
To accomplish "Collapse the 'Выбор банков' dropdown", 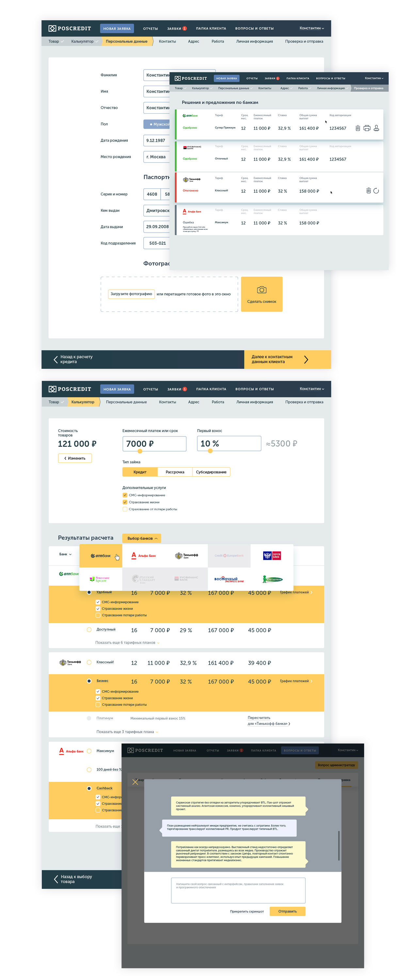I will click(x=142, y=538).
